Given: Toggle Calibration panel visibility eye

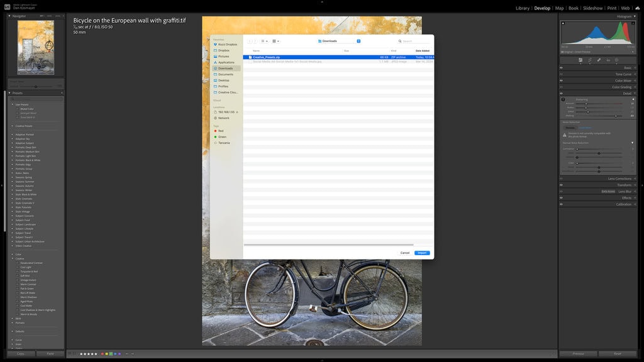Looking at the screenshot, I should [x=562, y=204].
